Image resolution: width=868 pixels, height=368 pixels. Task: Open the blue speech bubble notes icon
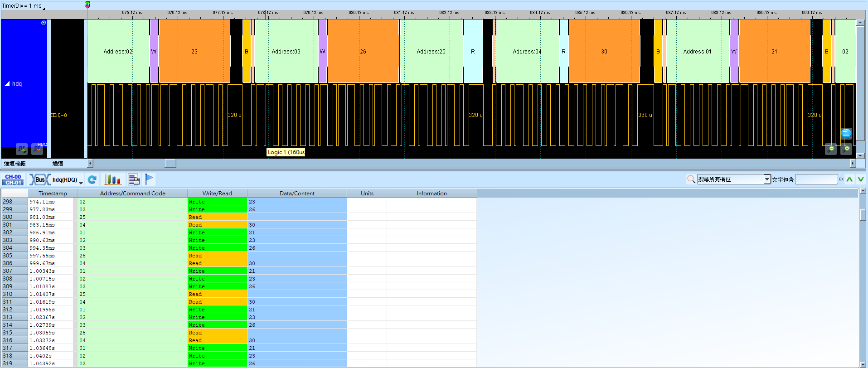pyautogui.click(x=846, y=133)
